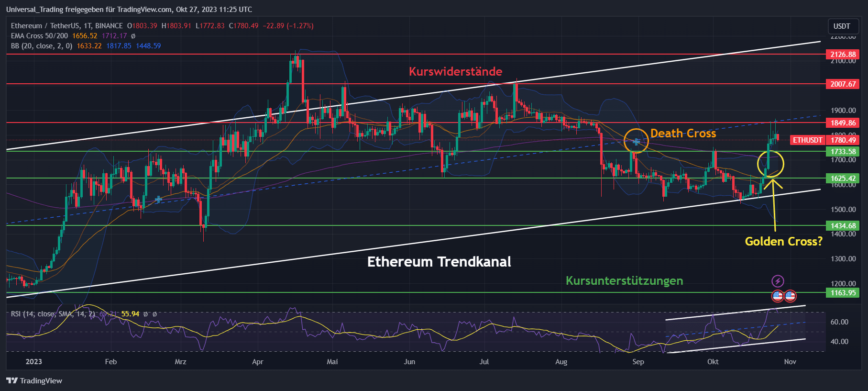Click the Nov label on time axis

(790, 362)
